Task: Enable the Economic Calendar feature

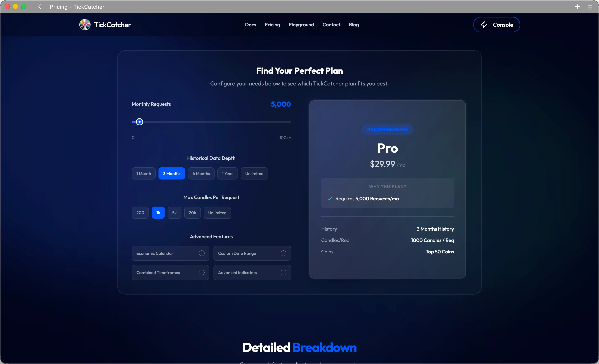Action: pyautogui.click(x=170, y=253)
